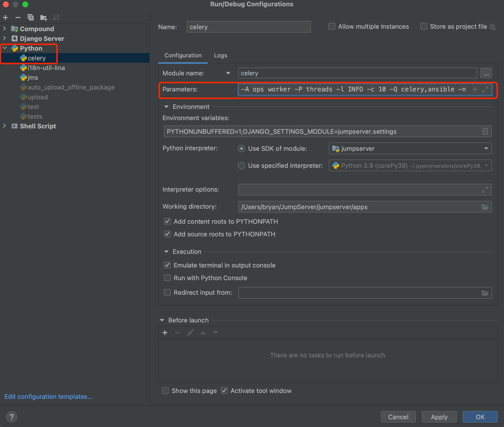Create a new configuration folder
This screenshot has width=504, height=427.
tap(44, 18)
